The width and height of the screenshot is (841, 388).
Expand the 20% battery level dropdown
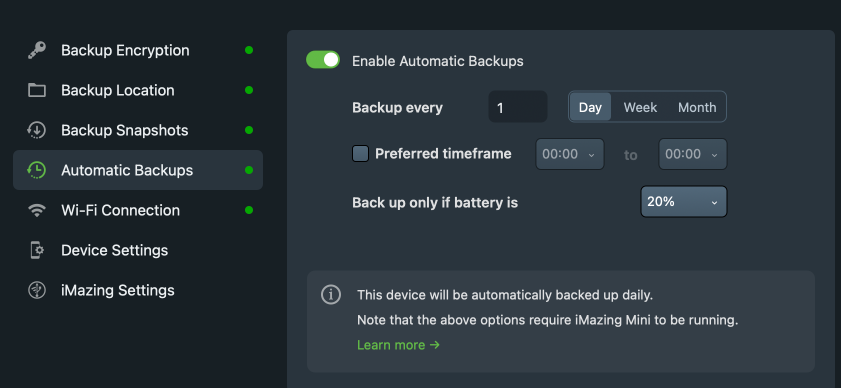click(684, 202)
